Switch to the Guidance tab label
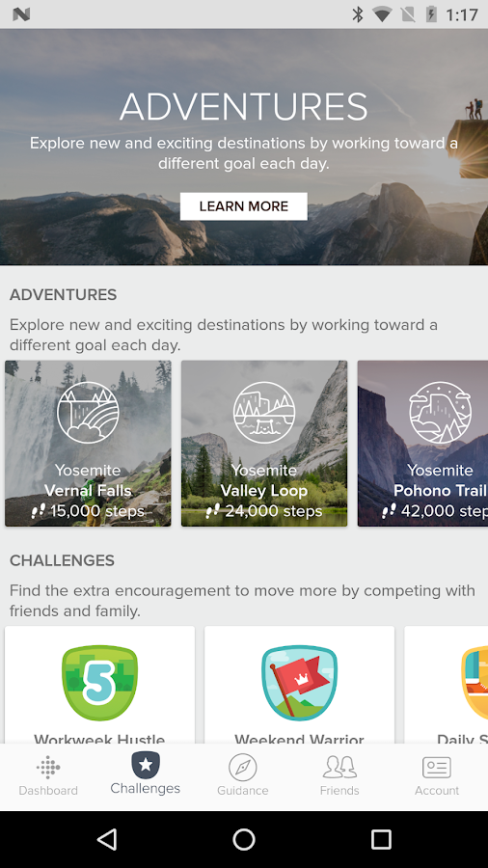488x868 pixels. [x=243, y=791]
